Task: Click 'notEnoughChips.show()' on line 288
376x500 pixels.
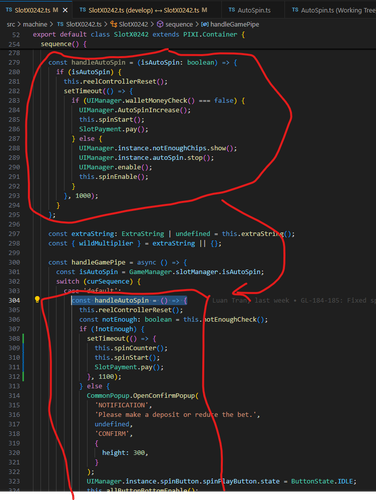Action: [194, 148]
